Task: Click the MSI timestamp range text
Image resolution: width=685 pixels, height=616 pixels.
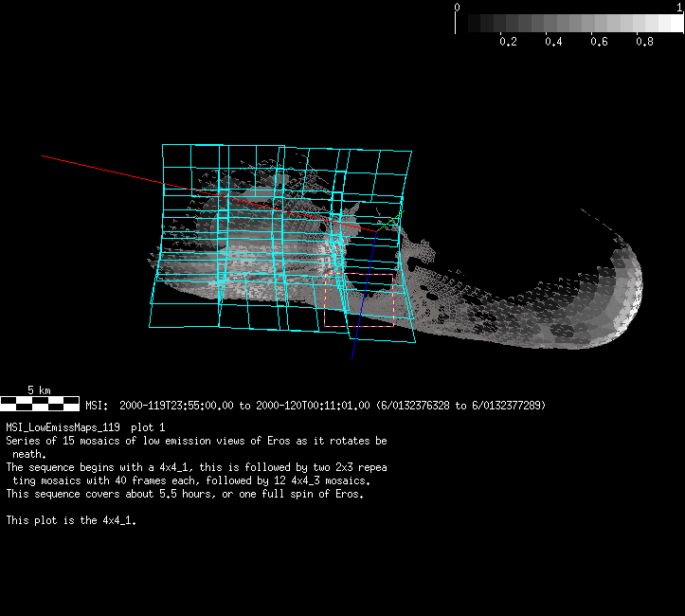Action: pos(332,406)
